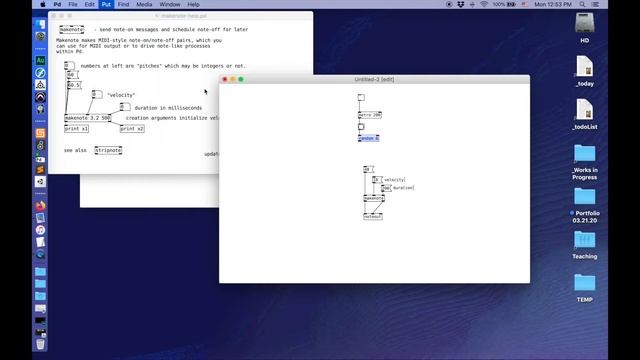The height and width of the screenshot is (360, 640).
Task: Zoom the Untitled-2 window green button
Action: coord(241,79)
